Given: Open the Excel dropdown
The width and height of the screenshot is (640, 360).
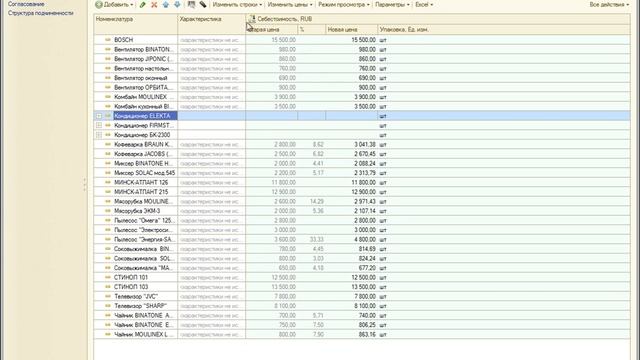Looking at the screenshot, I should tap(424, 5).
